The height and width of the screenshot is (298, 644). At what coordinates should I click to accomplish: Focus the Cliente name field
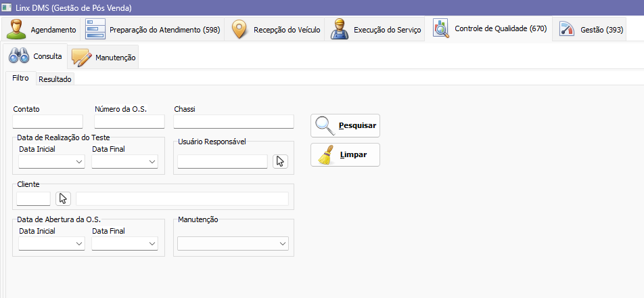(x=183, y=198)
